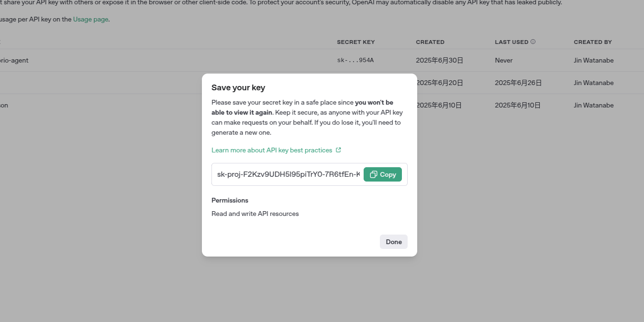This screenshot has width=644, height=322.
Task: Click the CREATED BY column header
Action: (x=592, y=42)
